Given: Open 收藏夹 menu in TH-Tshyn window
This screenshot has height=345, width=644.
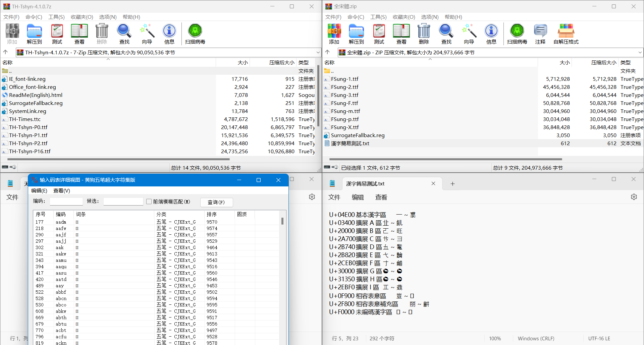Looking at the screenshot, I should (82, 17).
